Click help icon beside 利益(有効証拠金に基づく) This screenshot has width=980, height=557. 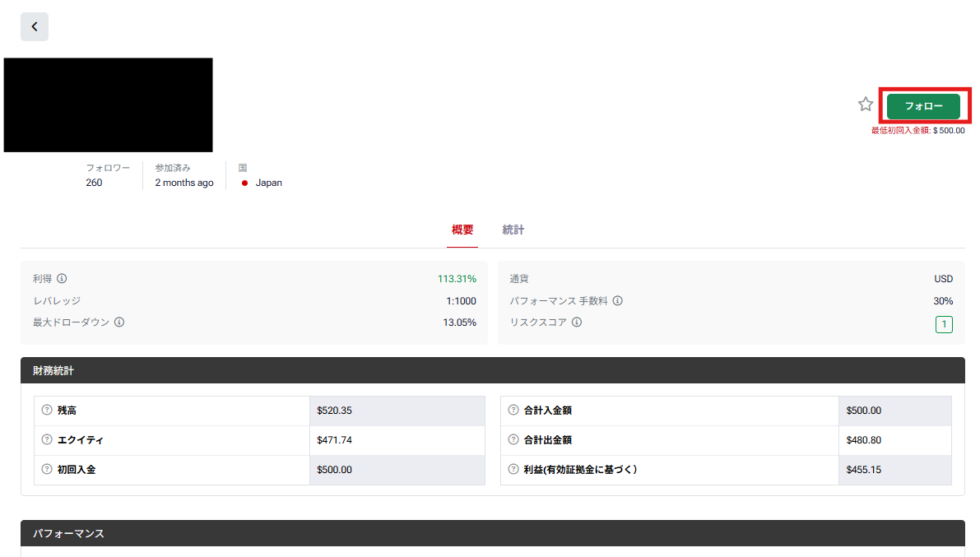click(x=513, y=469)
